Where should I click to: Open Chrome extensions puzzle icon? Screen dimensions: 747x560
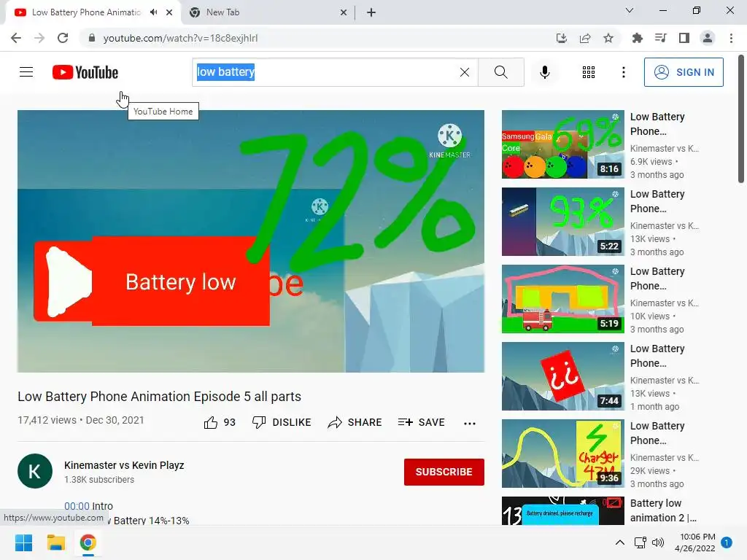point(638,38)
